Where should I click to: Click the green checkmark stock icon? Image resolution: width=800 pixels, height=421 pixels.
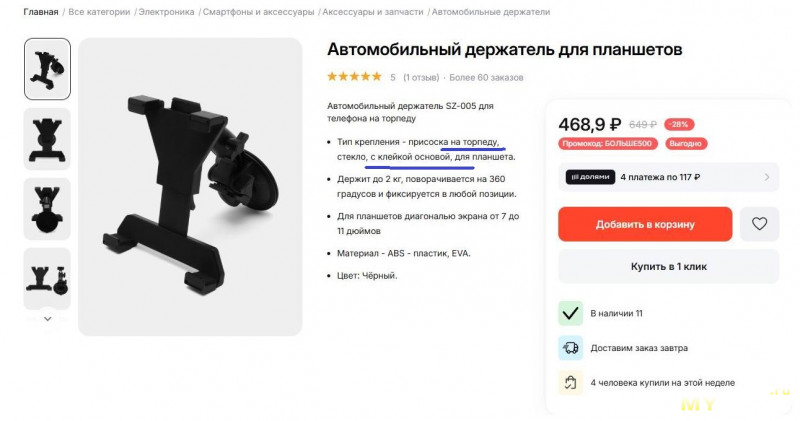[x=570, y=313]
